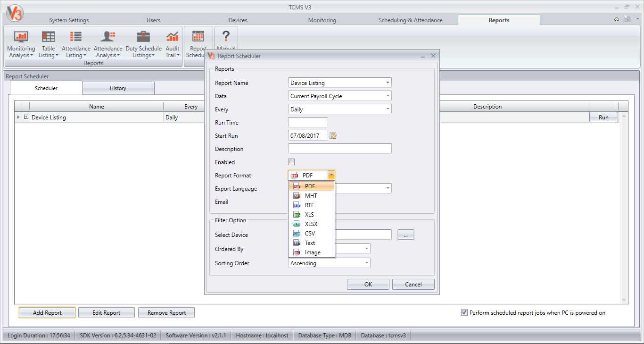This screenshot has height=344, width=644.
Task: Open Attendance Analysis ribbon icon
Action: (108, 44)
